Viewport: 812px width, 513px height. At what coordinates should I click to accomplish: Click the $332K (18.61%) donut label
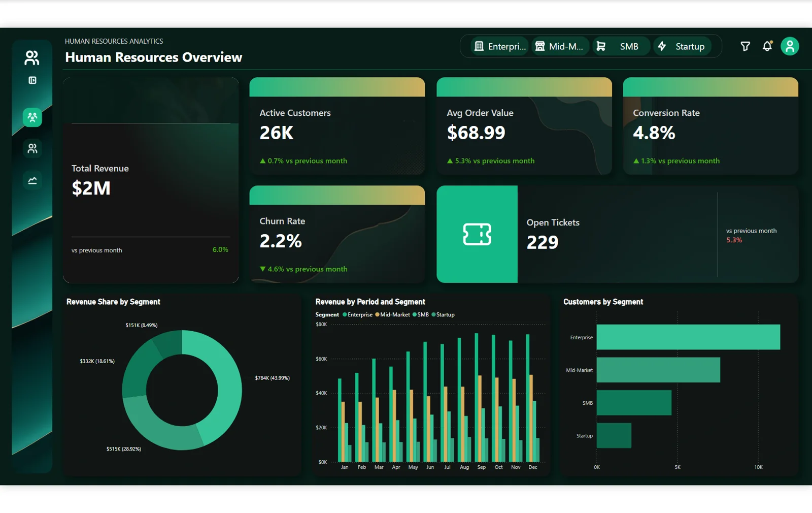(97, 361)
